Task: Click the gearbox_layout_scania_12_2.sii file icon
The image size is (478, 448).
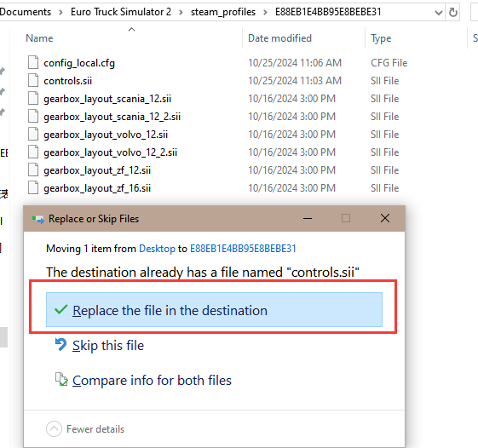Action: pos(33,116)
